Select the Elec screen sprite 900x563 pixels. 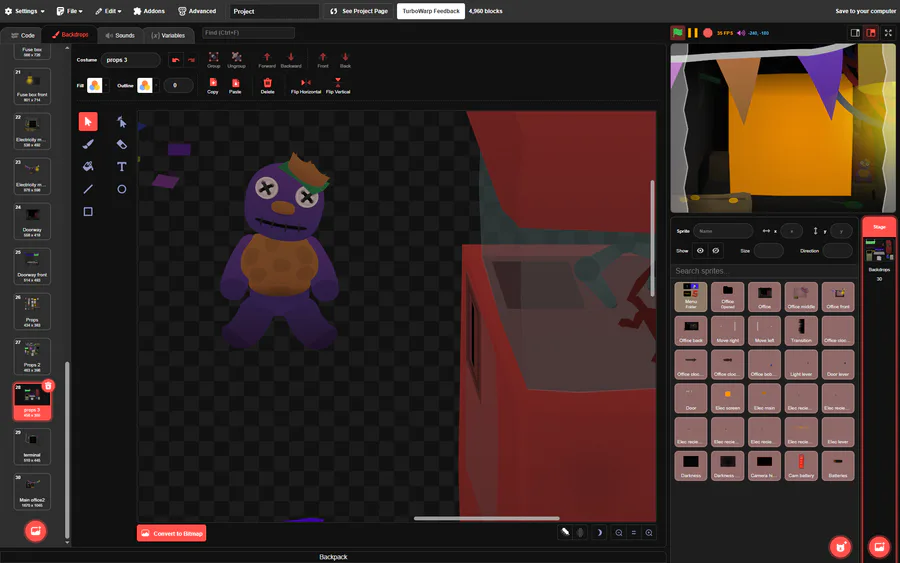coord(727,398)
